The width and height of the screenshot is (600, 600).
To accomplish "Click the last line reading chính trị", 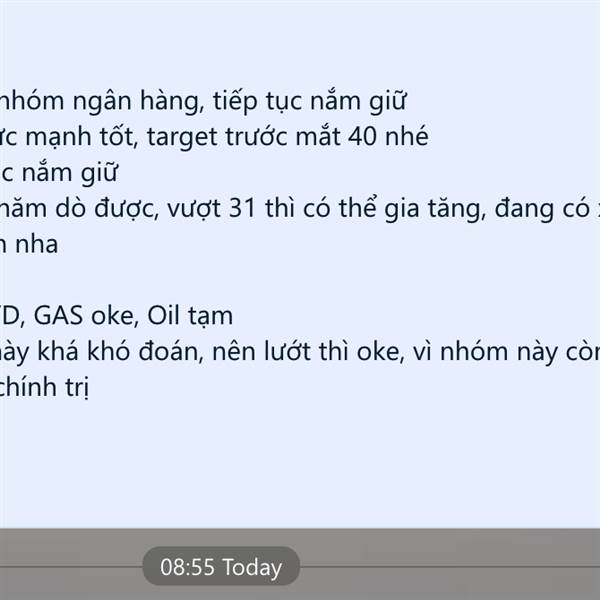I will (x=44, y=387).
